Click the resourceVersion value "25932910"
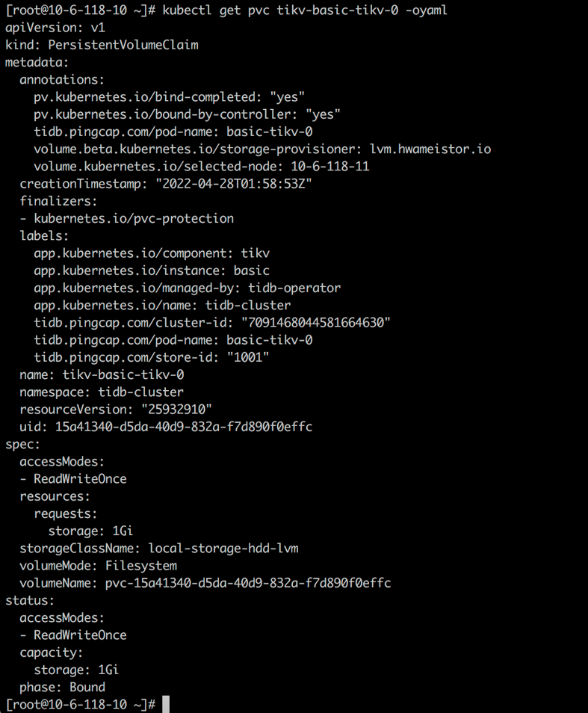588x713 pixels. (x=177, y=409)
